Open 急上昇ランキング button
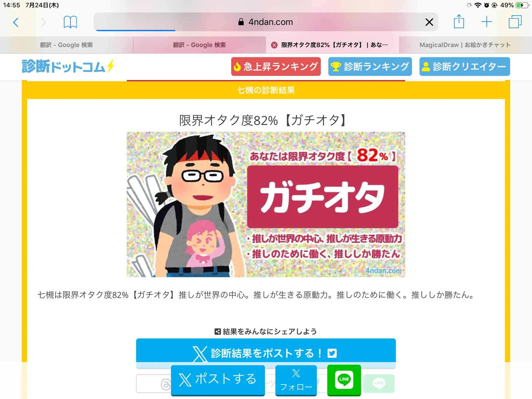532x399 pixels. pyautogui.click(x=276, y=67)
